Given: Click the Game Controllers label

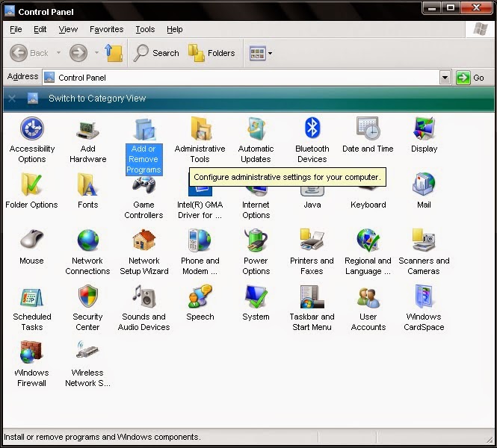Looking at the screenshot, I should pyautogui.click(x=143, y=210).
